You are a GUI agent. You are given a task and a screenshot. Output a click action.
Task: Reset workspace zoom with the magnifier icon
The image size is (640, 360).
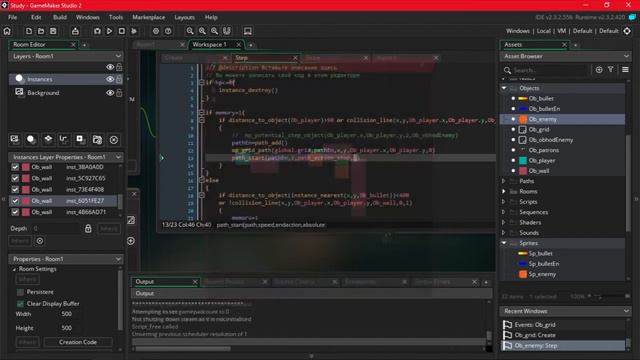[x=214, y=31]
